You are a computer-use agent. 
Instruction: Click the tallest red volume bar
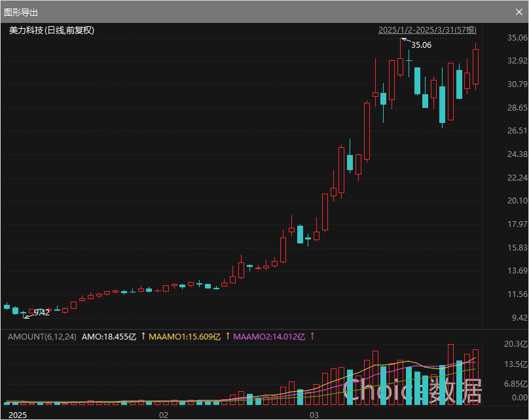(x=450, y=374)
